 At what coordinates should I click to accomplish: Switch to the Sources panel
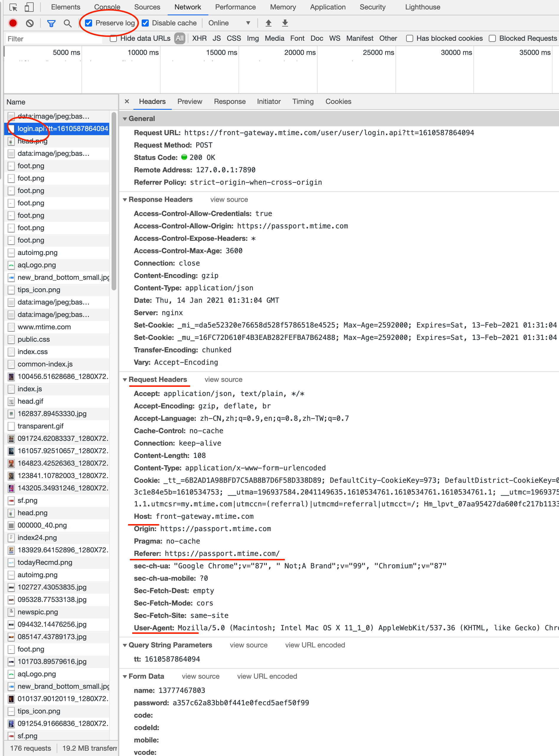click(x=147, y=7)
